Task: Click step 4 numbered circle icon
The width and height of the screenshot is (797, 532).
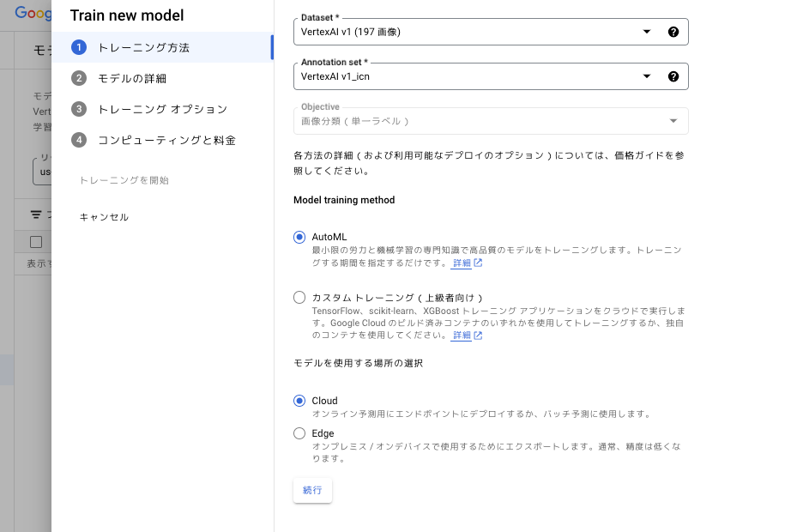Action: click(x=79, y=140)
